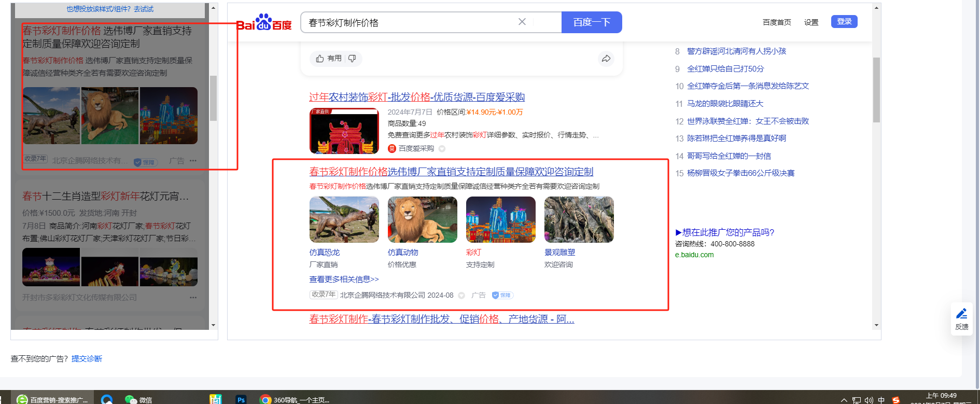The width and height of the screenshot is (980, 404).
Task: Click the 厂家直供 lantern product thumbnail
Action: point(344,131)
